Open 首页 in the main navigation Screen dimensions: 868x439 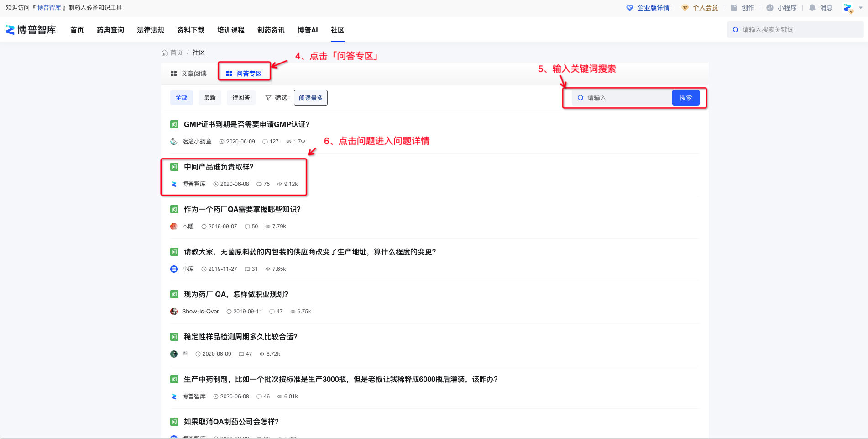(77, 30)
